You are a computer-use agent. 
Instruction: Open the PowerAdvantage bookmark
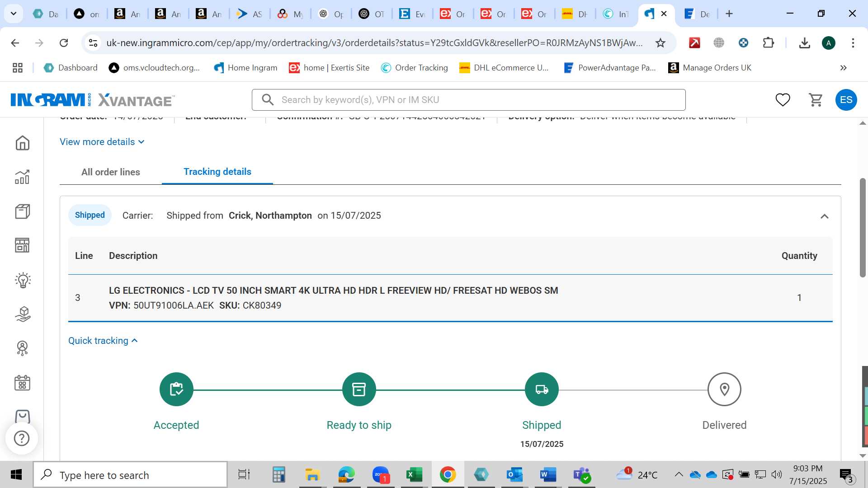(610, 68)
